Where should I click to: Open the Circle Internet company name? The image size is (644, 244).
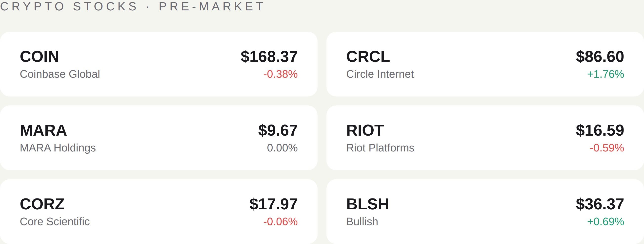pos(380,74)
